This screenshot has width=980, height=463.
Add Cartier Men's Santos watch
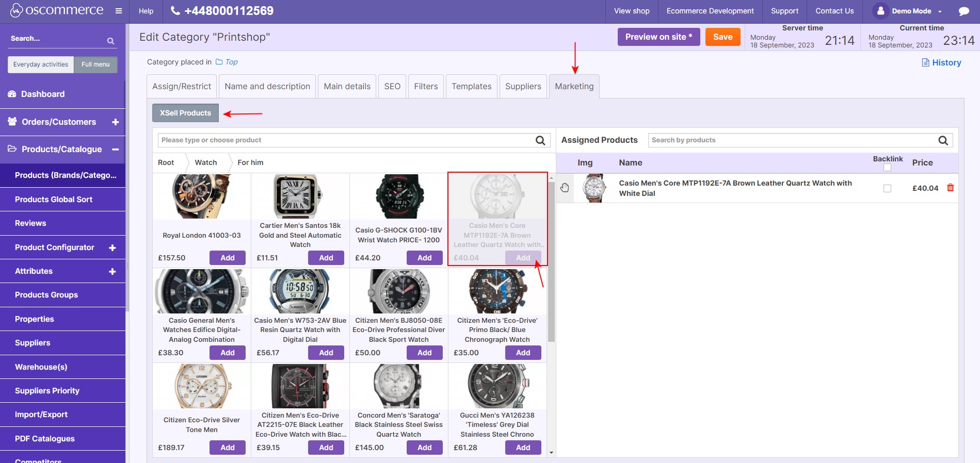click(326, 258)
